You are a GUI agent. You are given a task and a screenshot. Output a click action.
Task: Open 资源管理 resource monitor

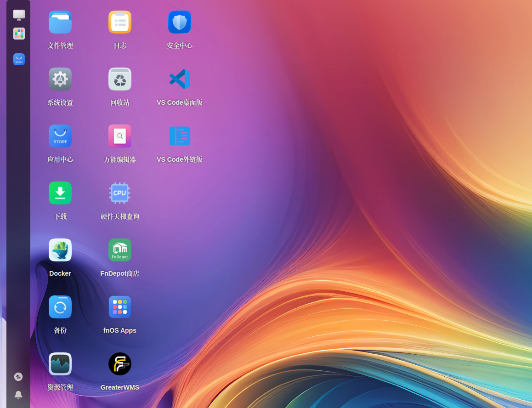coord(60,364)
